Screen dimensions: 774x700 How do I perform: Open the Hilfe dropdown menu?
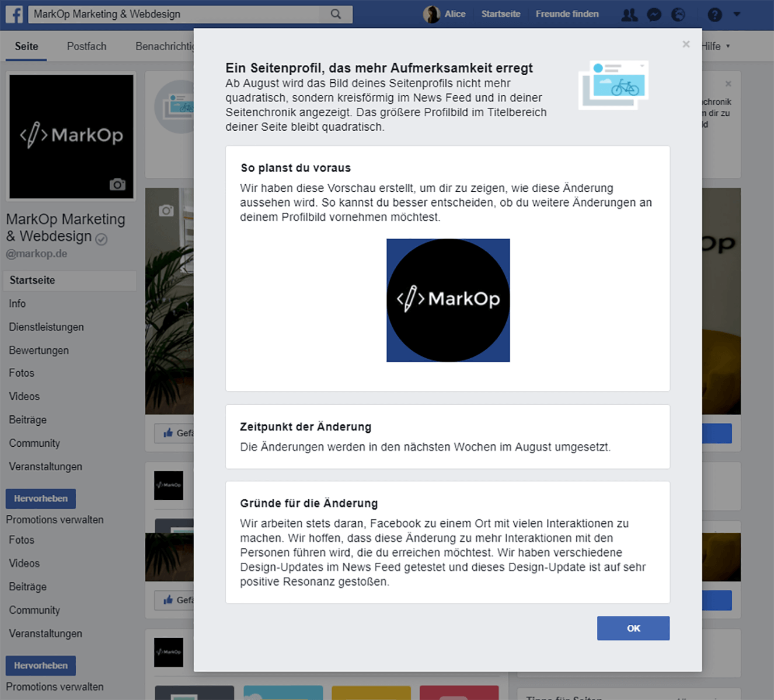coord(716,46)
